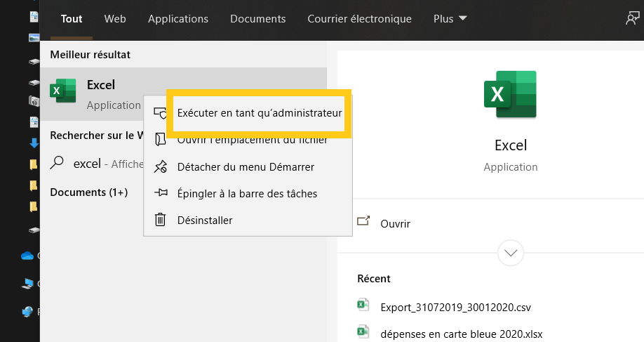
Task: Click the Excel title in preview pane
Action: click(x=511, y=145)
